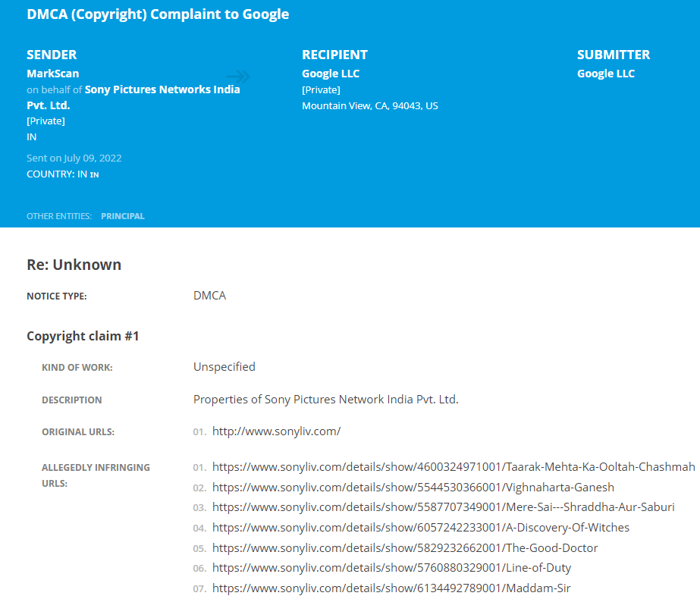700x599 pixels.
Task: Click the Sent on July 09, 2022 date
Action: tap(74, 158)
